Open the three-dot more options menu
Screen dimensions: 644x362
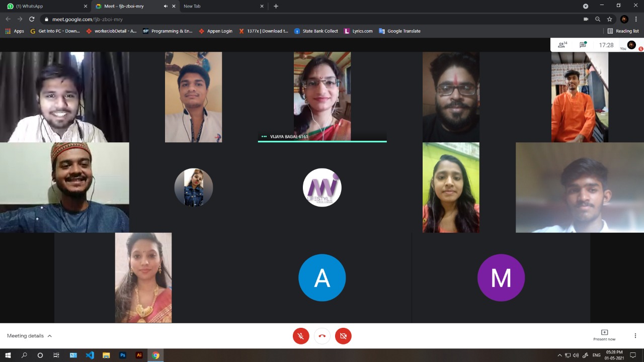click(635, 336)
